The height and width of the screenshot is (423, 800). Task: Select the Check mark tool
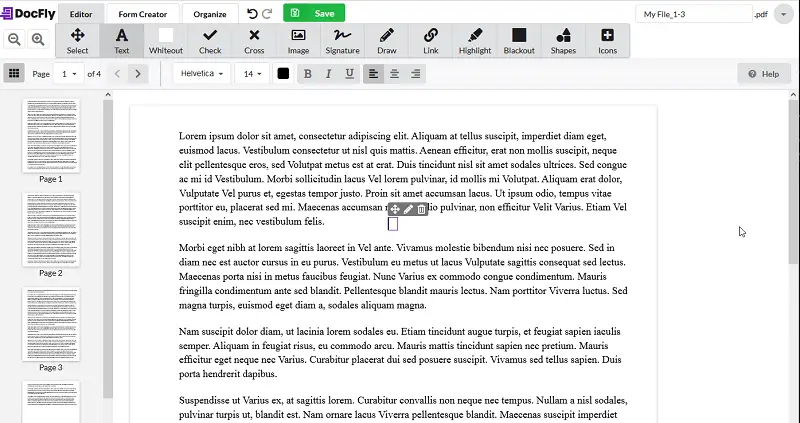[x=210, y=41]
